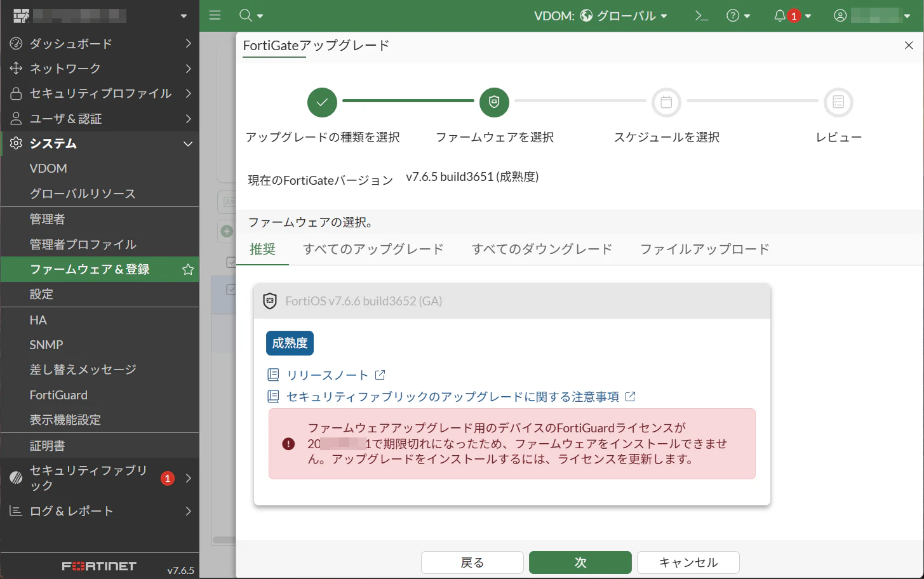Open the CLI console icon
The image size is (924, 579).
click(701, 15)
